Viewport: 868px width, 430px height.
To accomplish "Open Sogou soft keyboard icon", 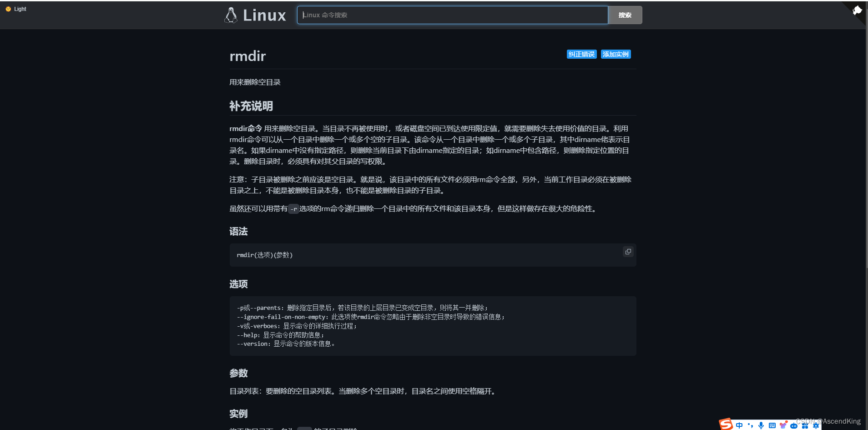I will tap(772, 425).
